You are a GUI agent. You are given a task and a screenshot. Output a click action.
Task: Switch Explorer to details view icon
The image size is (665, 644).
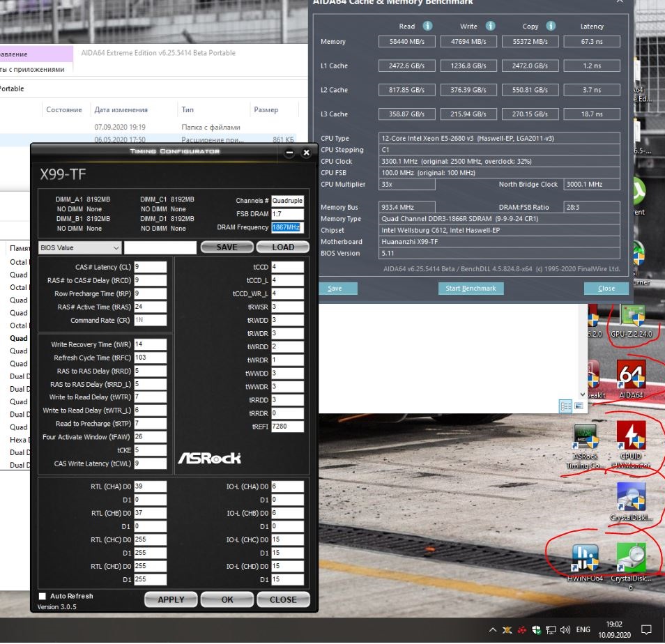coord(566,406)
